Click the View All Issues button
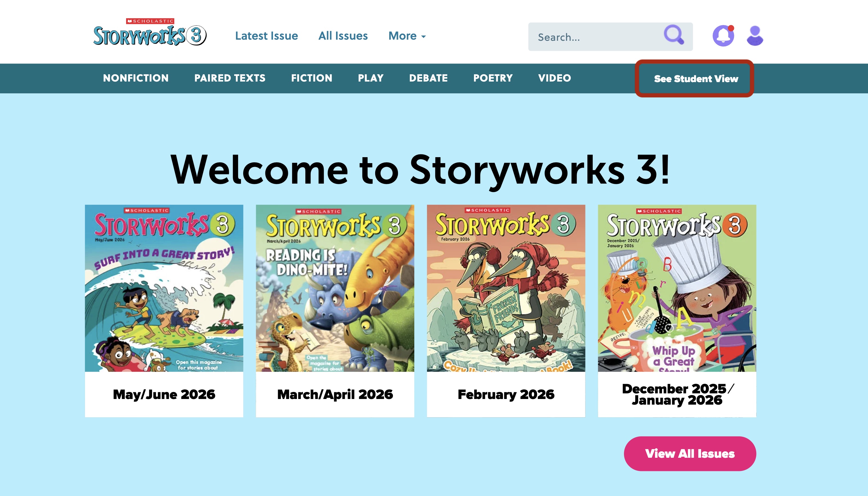This screenshot has height=496, width=868. tap(690, 454)
